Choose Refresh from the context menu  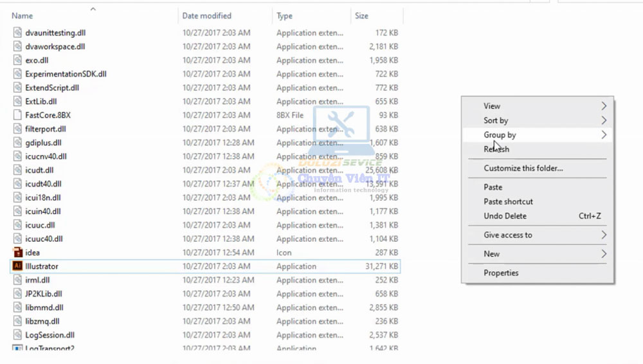[496, 149]
